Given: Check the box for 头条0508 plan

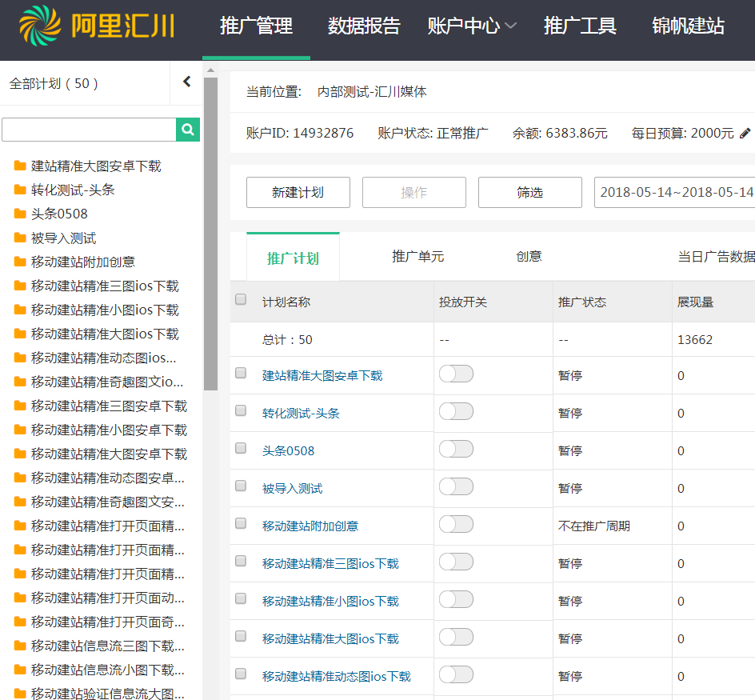Looking at the screenshot, I should click(x=241, y=449).
